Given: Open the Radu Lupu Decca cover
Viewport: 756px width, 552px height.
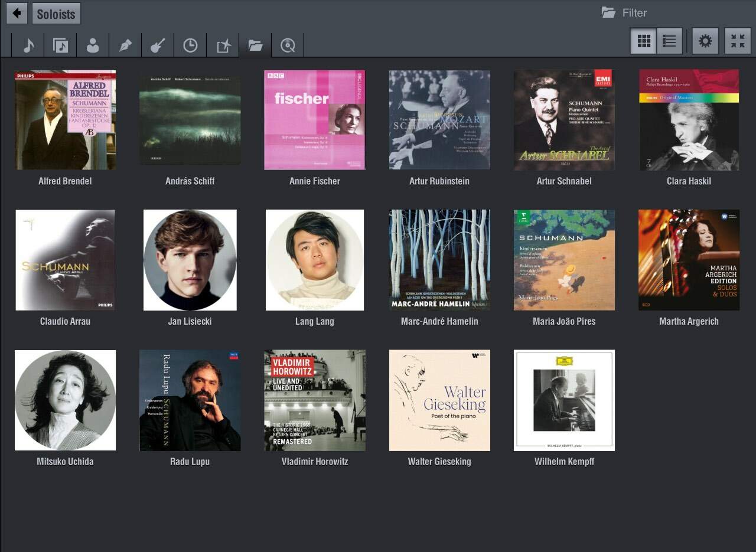Looking at the screenshot, I should pos(190,400).
